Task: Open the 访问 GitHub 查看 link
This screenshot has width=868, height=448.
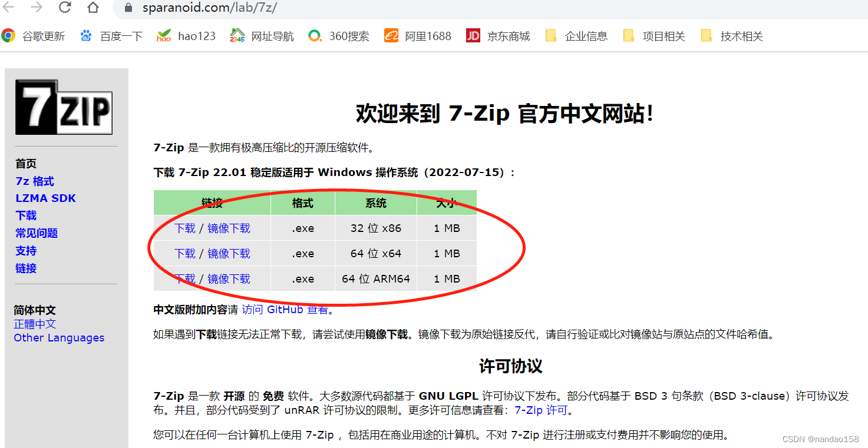Action: (x=285, y=310)
